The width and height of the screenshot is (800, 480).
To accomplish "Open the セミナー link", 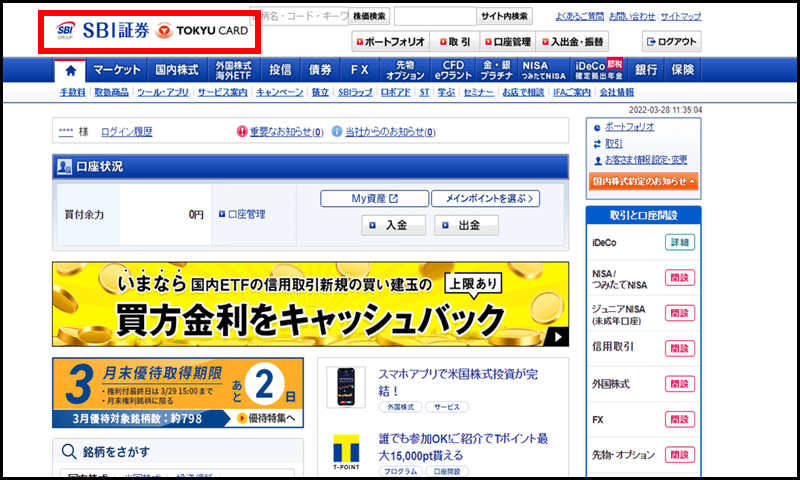I will coord(478,92).
